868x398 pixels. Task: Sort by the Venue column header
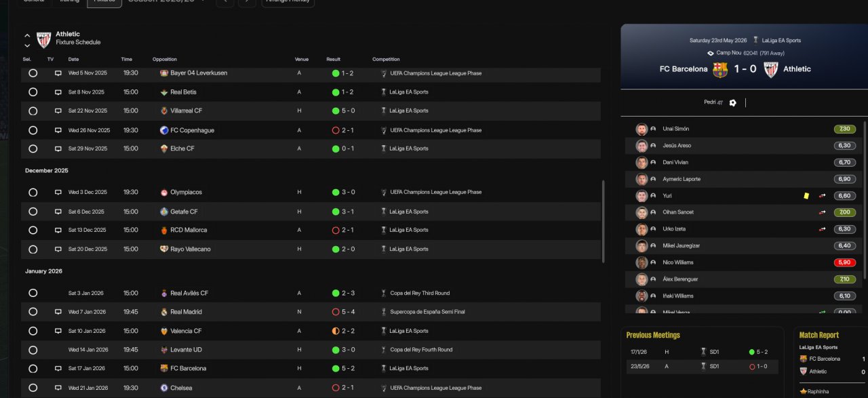[x=302, y=59]
